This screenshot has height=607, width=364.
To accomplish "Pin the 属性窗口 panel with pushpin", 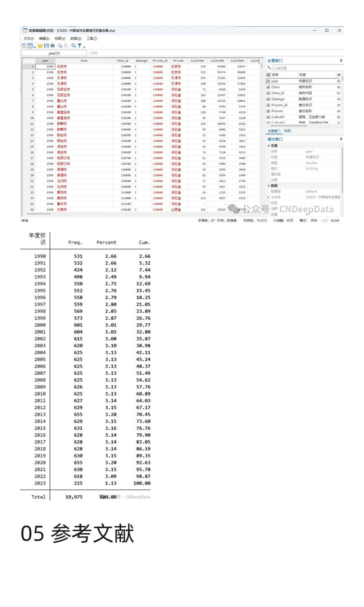I will coord(341,139).
